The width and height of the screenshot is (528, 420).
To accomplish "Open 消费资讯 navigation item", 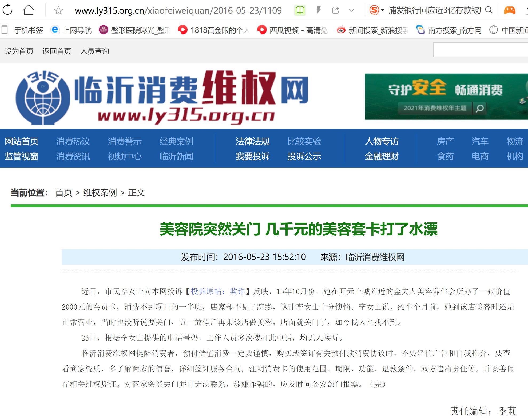I will [73, 156].
